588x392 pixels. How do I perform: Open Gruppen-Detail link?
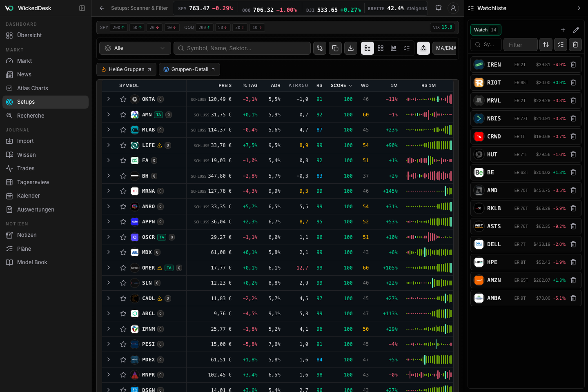click(x=189, y=69)
